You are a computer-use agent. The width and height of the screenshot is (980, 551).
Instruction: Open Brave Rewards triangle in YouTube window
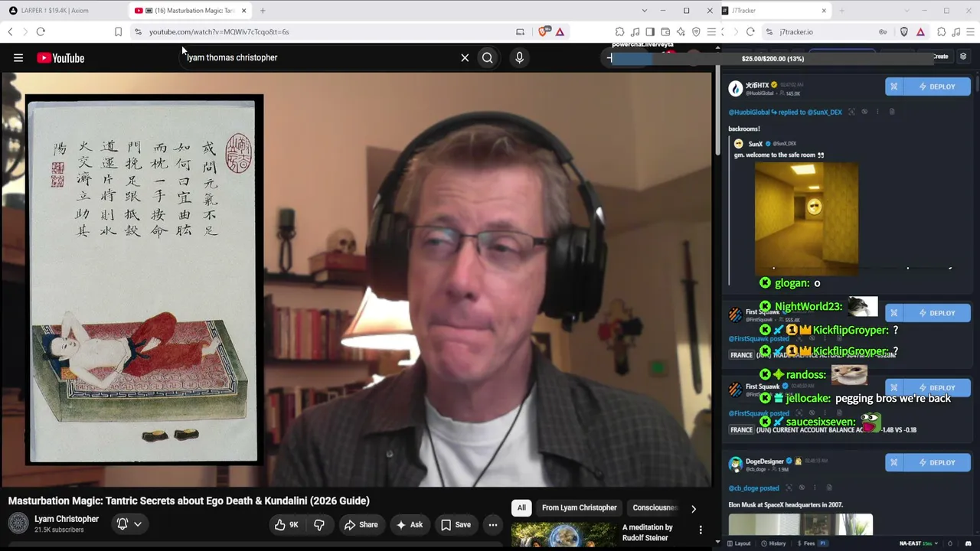tap(560, 31)
